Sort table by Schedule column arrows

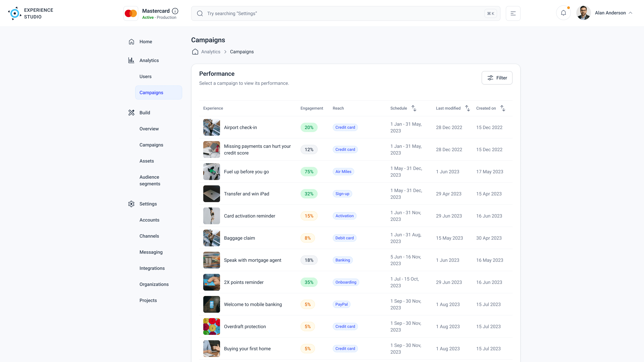coord(414,108)
